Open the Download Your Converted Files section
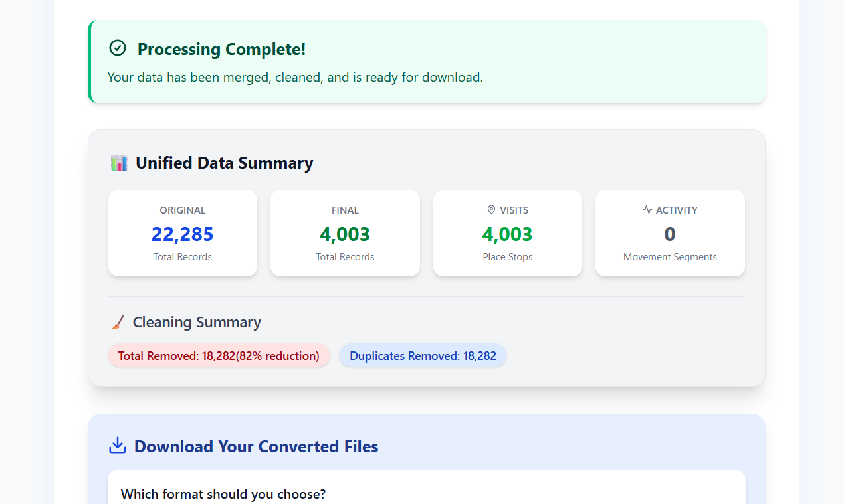844x504 pixels. tap(256, 446)
